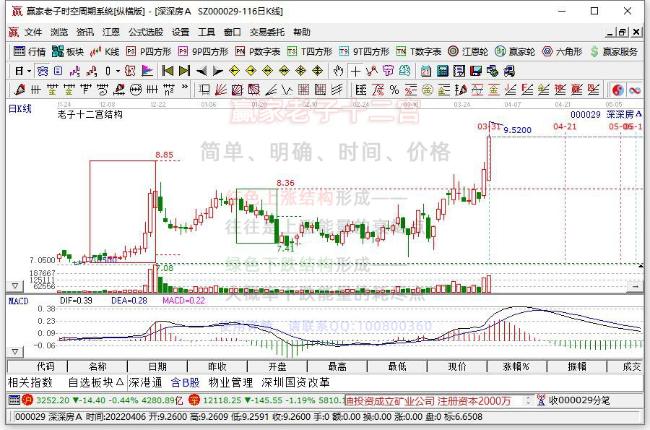
Task: Open the P四方形 tool
Action: click(x=149, y=51)
